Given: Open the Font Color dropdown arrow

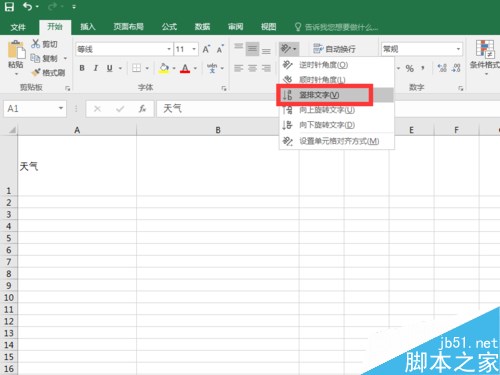Looking at the screenshot, I should pyautogui.click(x=195, y=68).
